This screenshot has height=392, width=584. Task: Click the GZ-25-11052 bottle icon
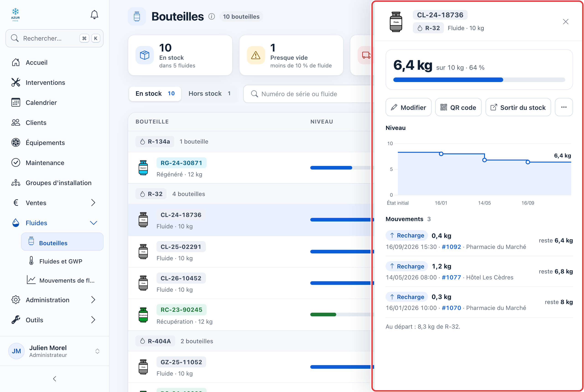point(143,367)
